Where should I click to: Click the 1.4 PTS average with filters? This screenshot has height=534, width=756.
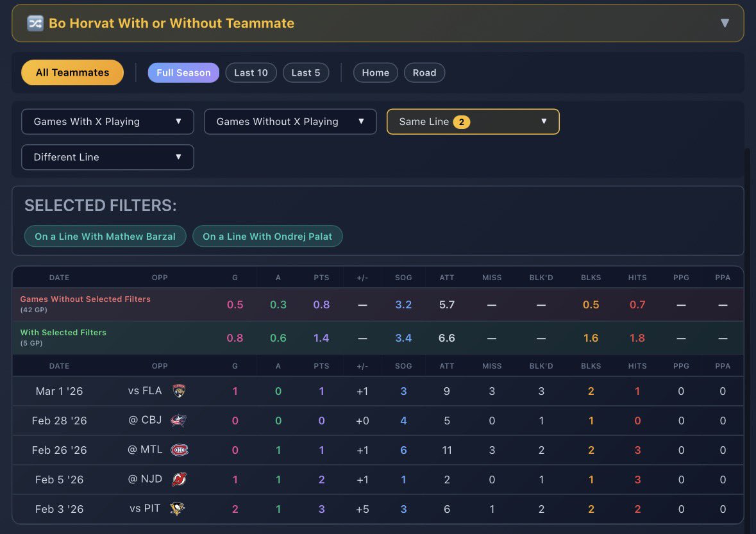[x=321, y=338]
